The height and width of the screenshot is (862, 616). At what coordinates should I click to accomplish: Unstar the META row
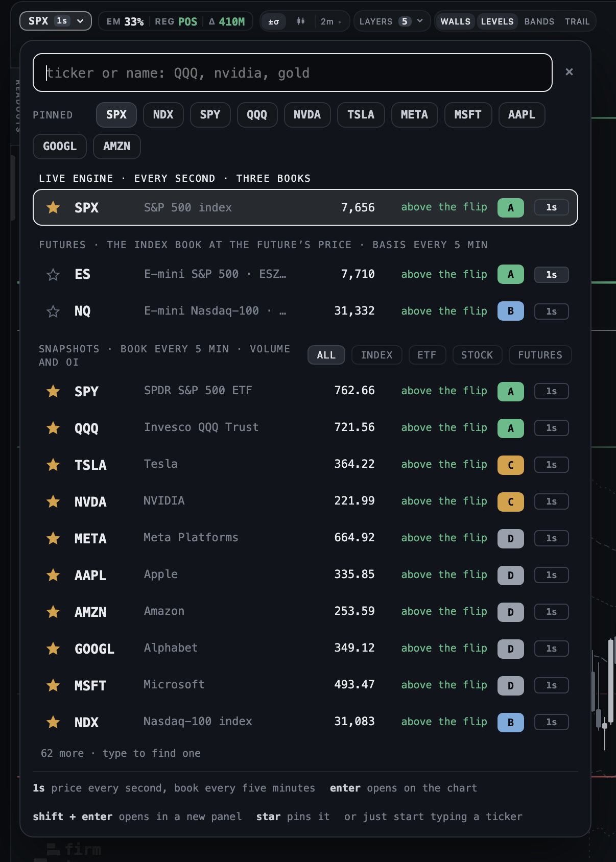pyautogui.click(x=53, y=538)
